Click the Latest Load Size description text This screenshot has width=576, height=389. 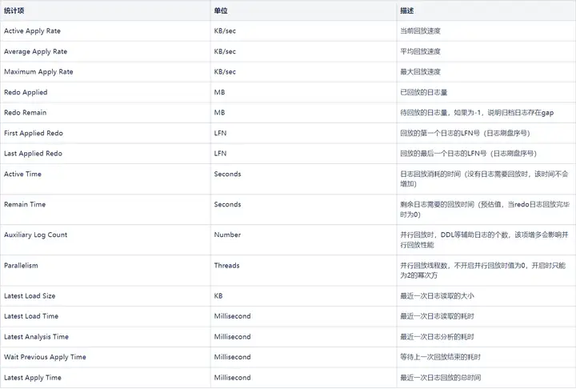(x=437, y=296)
